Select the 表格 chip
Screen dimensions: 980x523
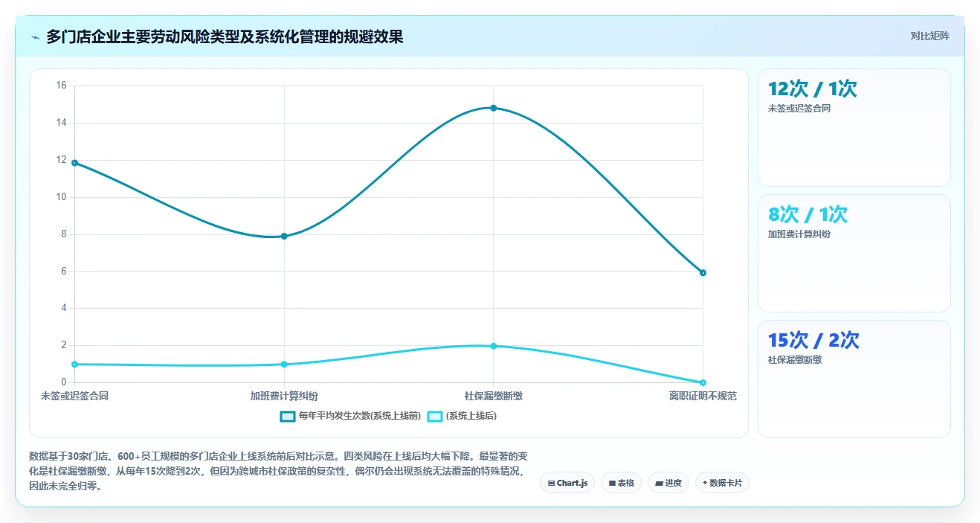(621, 483)
